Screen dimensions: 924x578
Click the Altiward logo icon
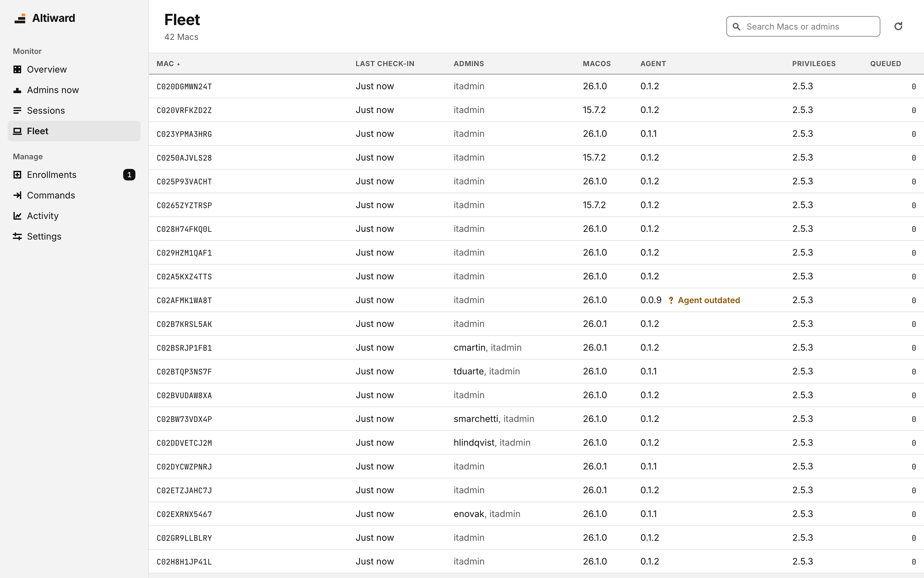point(20,18)
